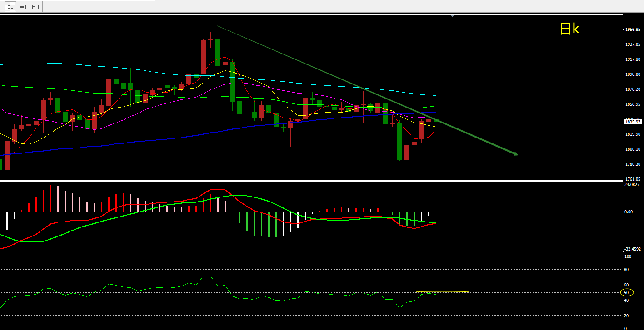The image size is (644, 330).
Task: Click the current price label 1835.97
Action: tap(633, 122)
